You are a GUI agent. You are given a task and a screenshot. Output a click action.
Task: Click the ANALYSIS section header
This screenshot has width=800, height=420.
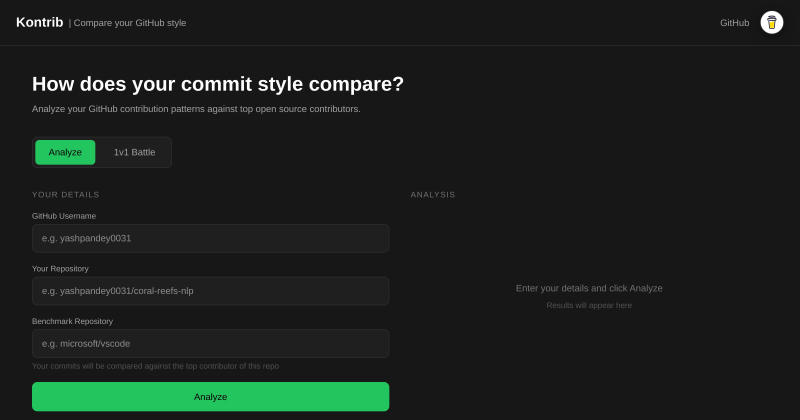click(433, 195)
